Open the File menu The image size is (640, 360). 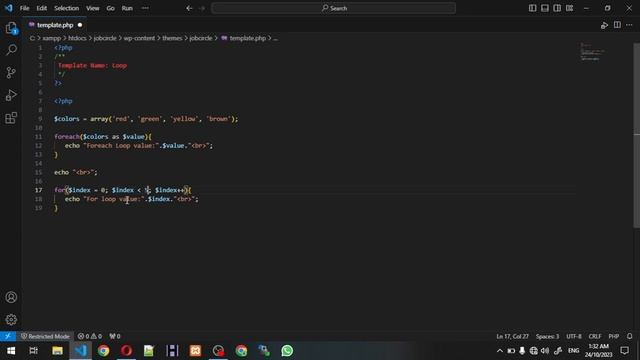point(24,8)
